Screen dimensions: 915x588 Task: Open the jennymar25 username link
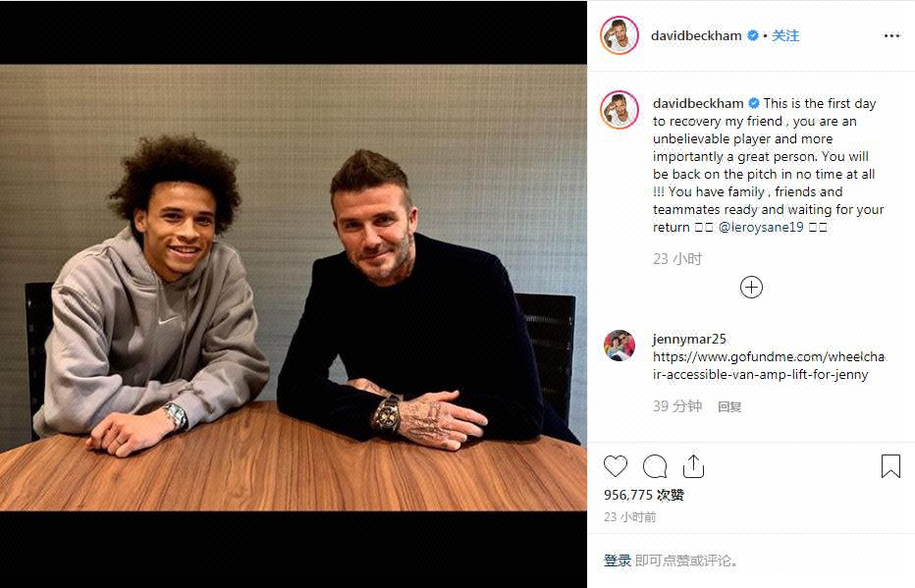[x=689, y=339]
